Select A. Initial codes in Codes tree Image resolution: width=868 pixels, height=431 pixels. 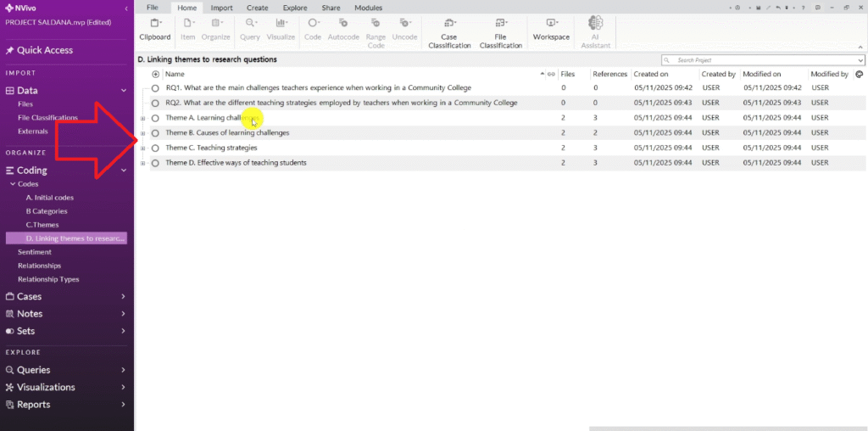(x=50, y=198)
